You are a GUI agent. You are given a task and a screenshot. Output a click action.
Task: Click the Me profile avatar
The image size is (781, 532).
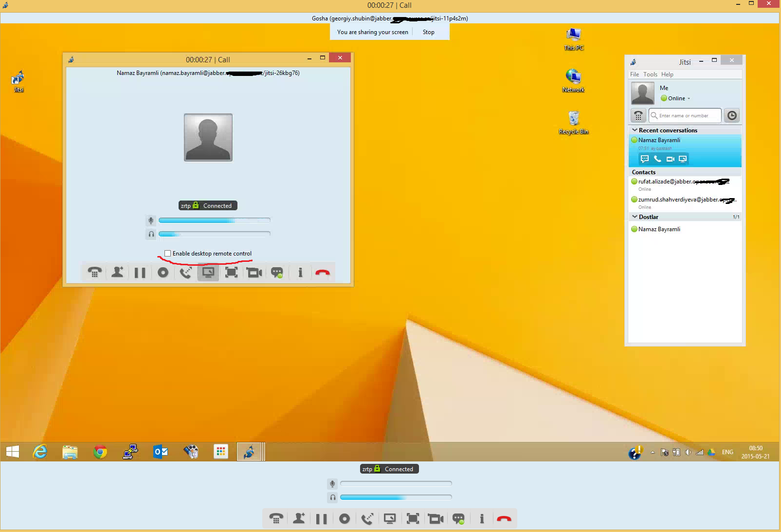coord(642,93)
